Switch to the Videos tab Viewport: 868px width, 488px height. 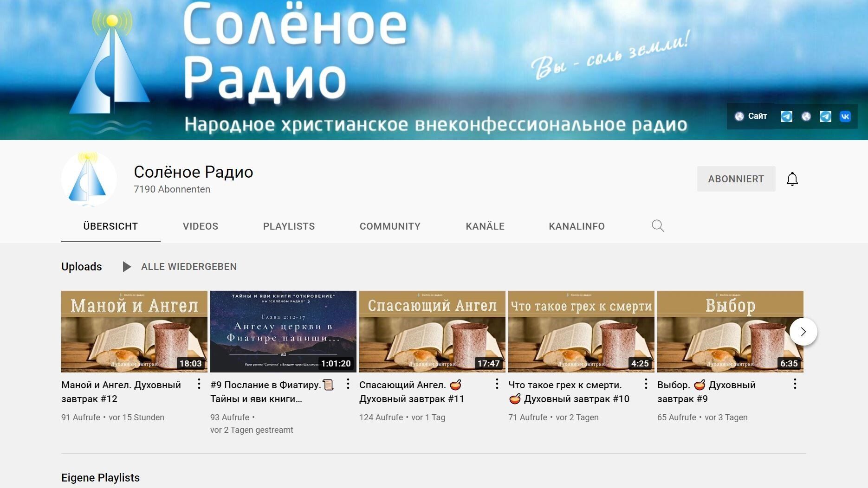click(201, 226)
